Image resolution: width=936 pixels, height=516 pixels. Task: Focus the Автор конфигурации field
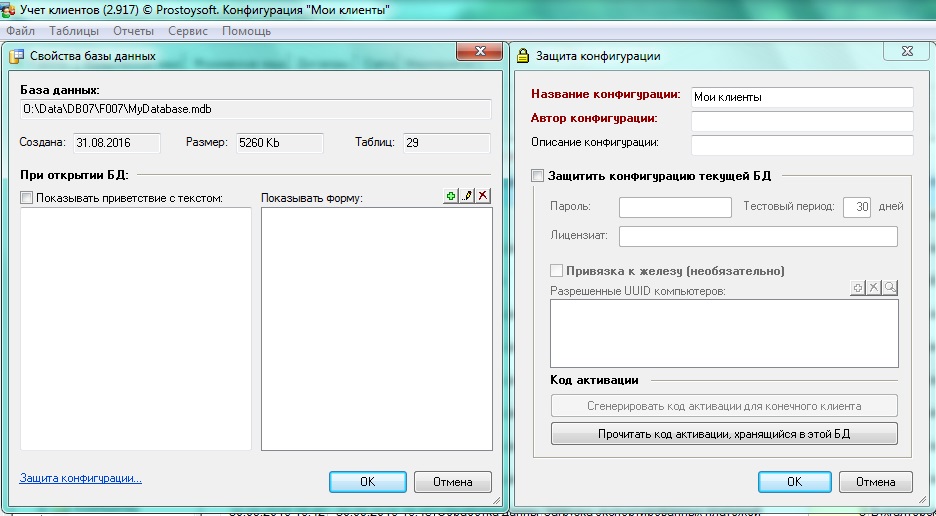(x=802, y=121)
